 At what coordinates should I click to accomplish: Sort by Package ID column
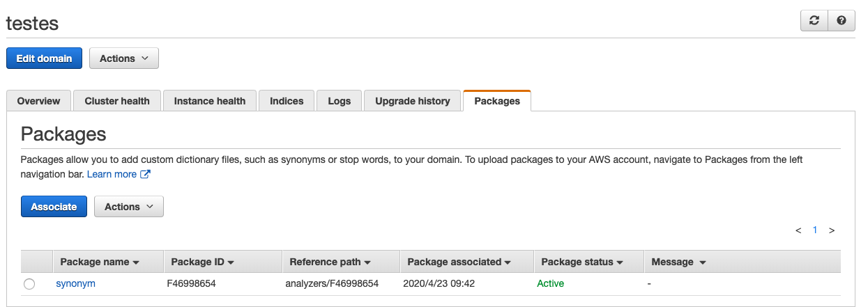coord(202,262)
